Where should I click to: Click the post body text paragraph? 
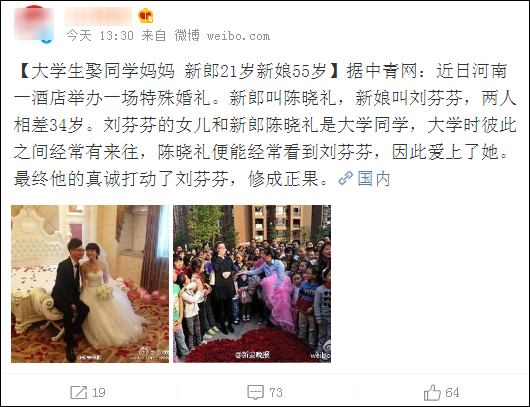click(265, 125)
